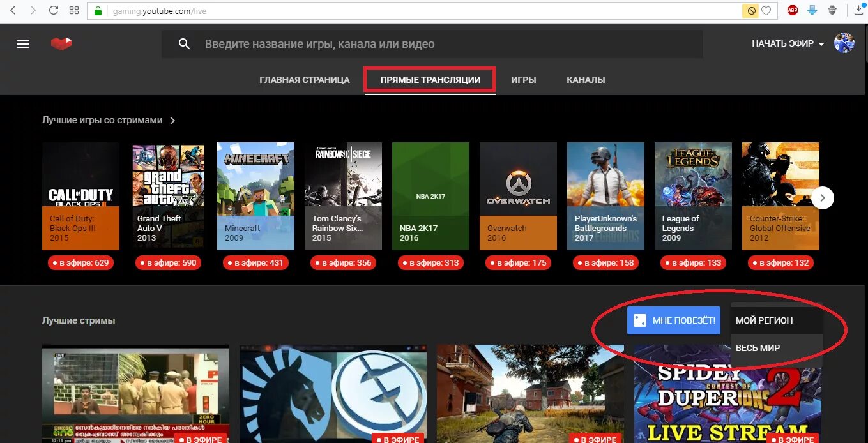Go forward with browser forward arrow
The width and height of the screenshot is (868, 443).
point(33,11)
